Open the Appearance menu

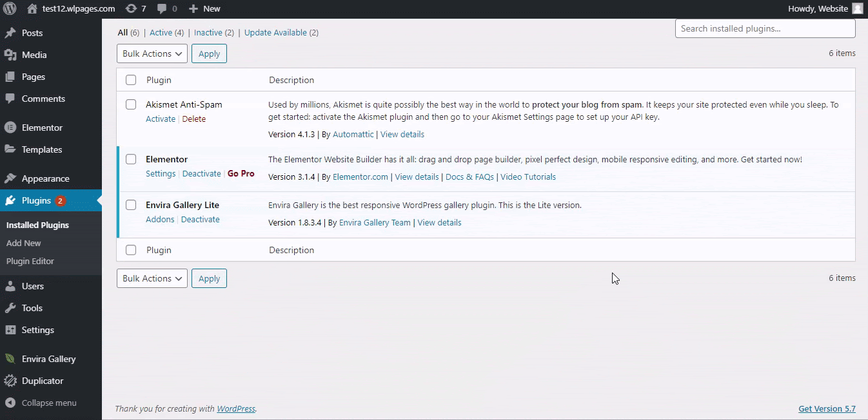[45, 178]
